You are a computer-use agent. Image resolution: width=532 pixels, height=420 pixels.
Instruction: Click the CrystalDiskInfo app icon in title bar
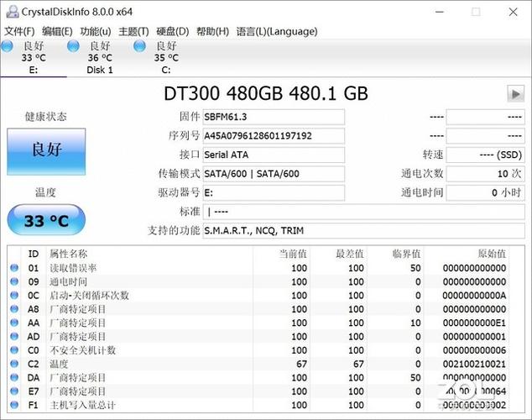[x=12, y=12]
